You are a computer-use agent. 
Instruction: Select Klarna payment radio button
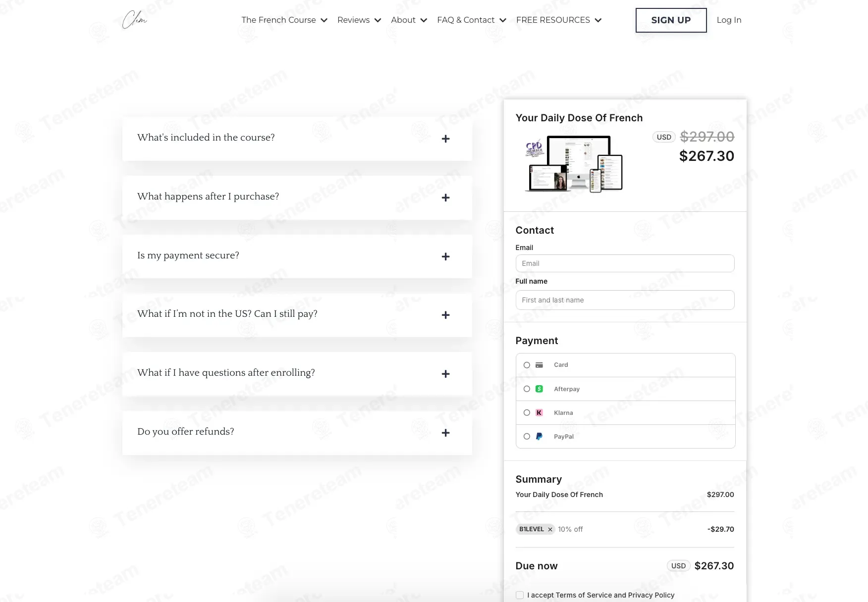click(x=527, y=412)
